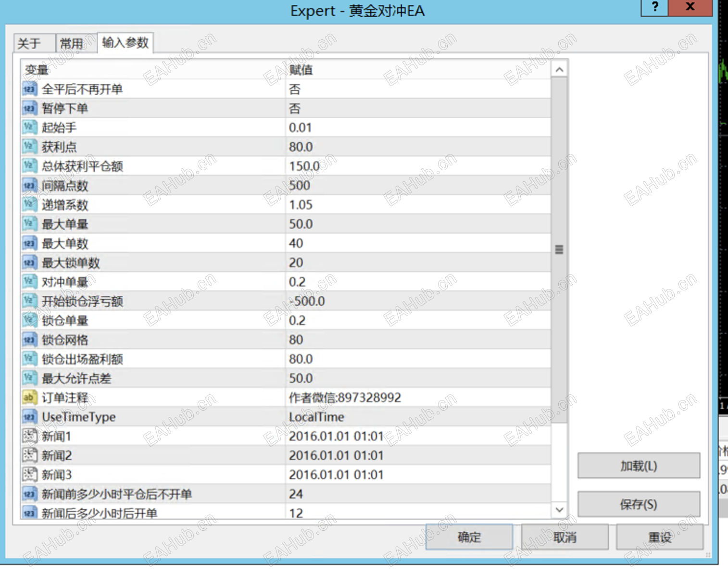The height and width of the screenshot is (575, 728).
Task: Click the calendar icon next to 新闻3
Action: (x=29, y=475)
